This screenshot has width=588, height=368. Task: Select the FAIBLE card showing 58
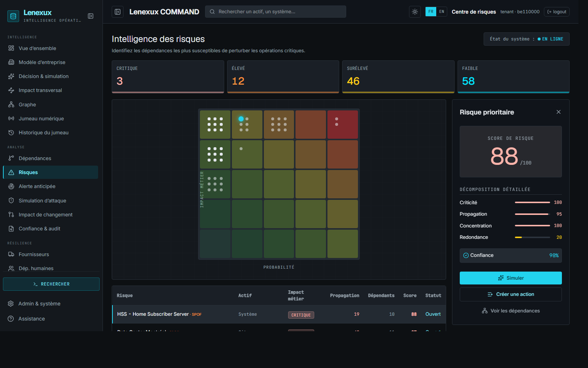(513, 77)
